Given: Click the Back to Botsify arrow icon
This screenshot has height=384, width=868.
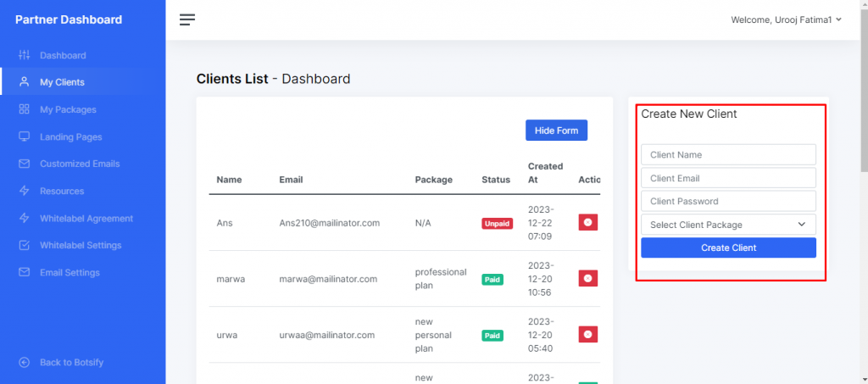Looking at the screenshot, I should pos(24,363).
